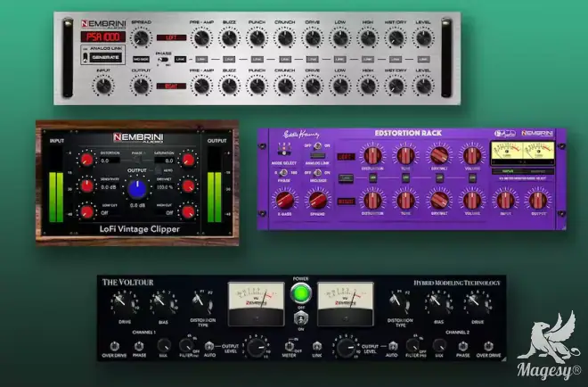Toggle the LINK button between the LEVEL knobs
The width and height of the screenshot is (588, 387).
pos(423,60)
